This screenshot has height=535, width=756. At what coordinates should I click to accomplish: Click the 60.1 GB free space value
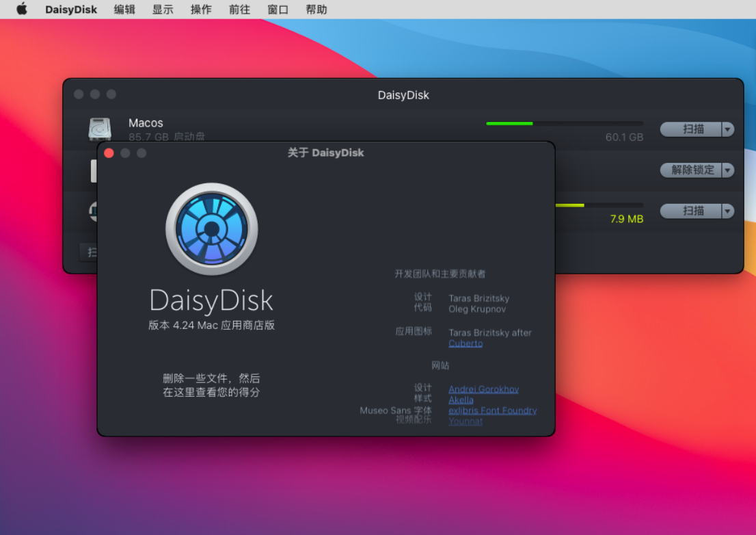pos(624,138)
